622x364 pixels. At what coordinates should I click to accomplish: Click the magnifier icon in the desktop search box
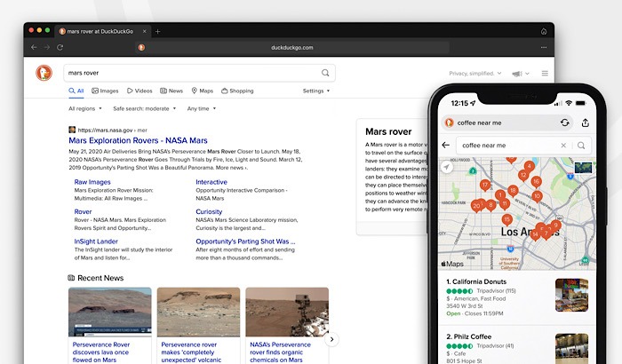(325, 73)
